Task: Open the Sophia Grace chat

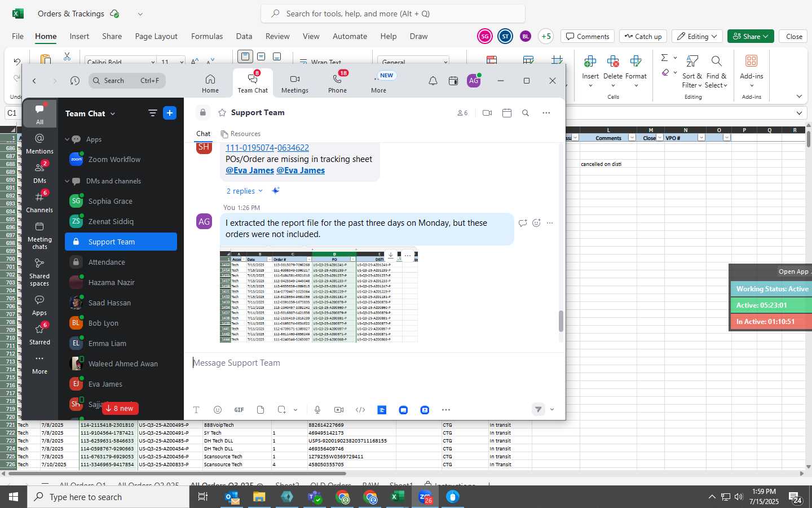Action: pos(121,201)
